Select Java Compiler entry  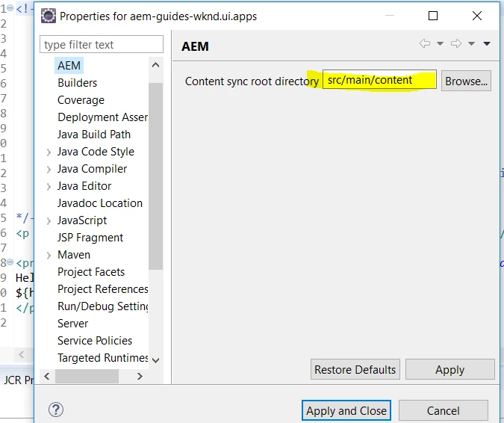click(93, 169)
